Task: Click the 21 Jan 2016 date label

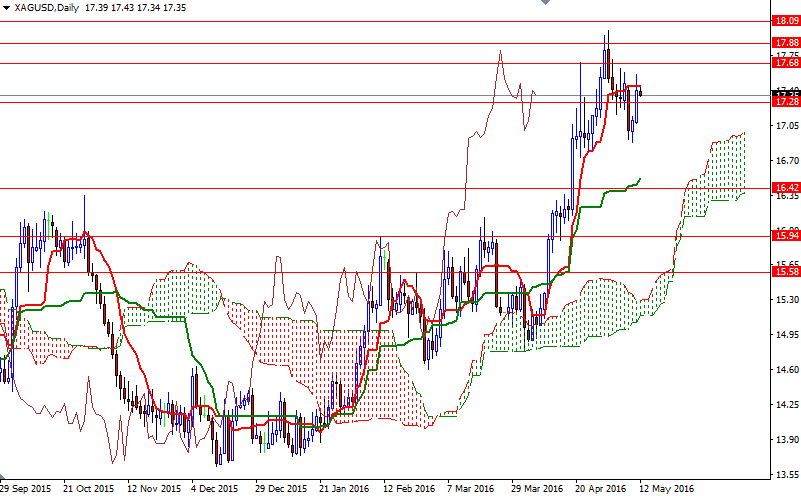Action: coord(344,489)
